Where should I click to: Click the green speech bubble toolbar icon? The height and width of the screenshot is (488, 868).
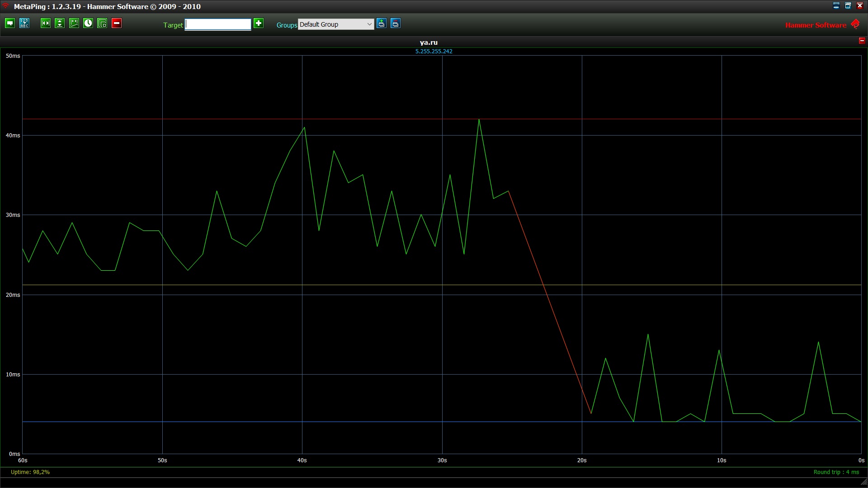10,23
